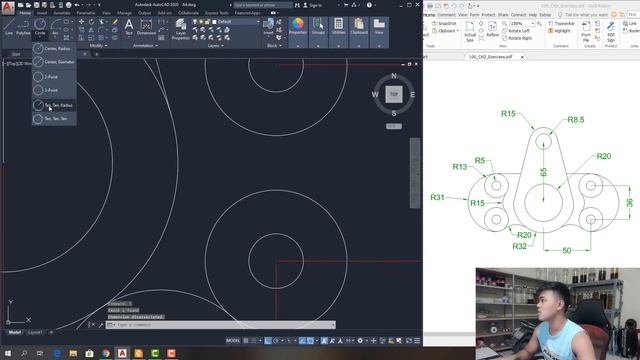
Task: Toggle Object Snap in status bar
Action: [310, 340]
